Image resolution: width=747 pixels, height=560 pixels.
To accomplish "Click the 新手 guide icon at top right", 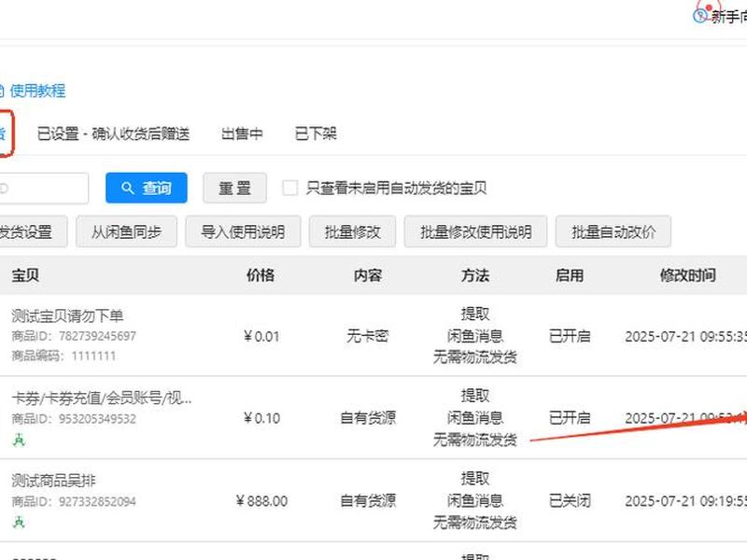I will 701,14.
